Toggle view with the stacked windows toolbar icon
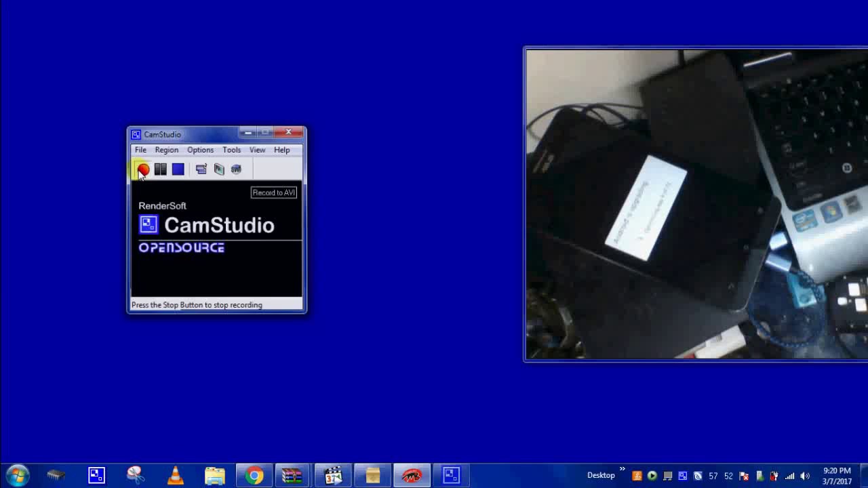Screen dimensions: 868x488 coord(201,169)
